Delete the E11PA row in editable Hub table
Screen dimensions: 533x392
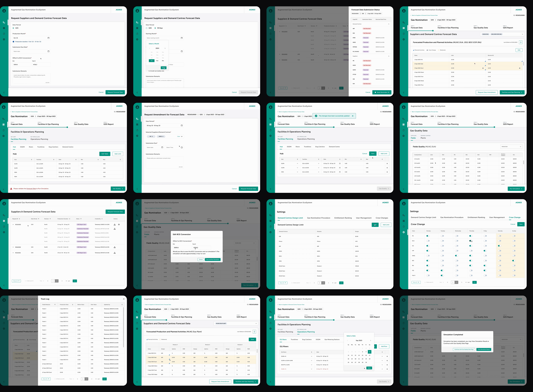pos(387,163)
